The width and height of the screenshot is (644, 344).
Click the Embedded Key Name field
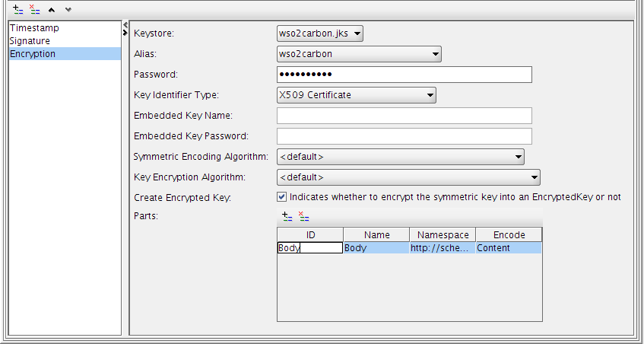404,116
